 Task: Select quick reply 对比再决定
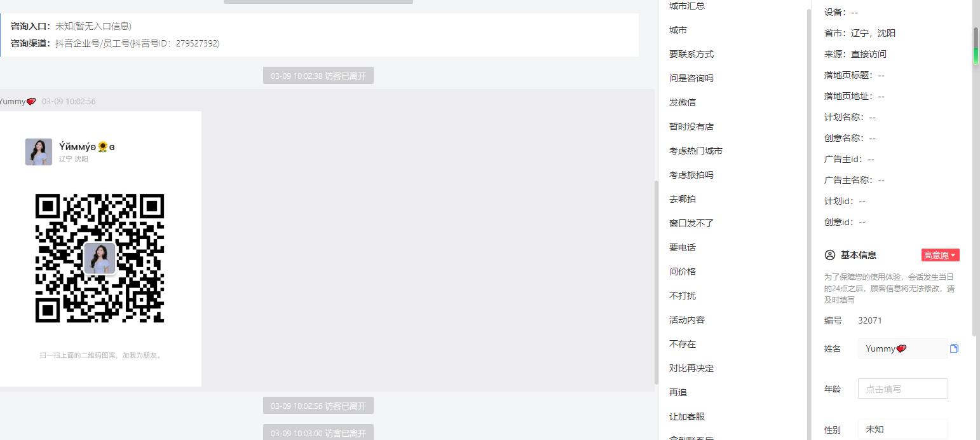click(x=691, y=368)
